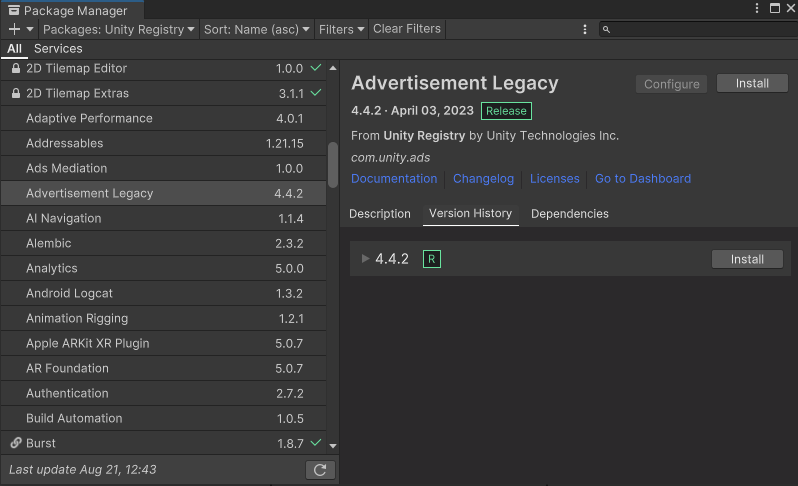Screen dimensions: 798x486
Task: Open the toolbar three-dot advanced menu
Action: coord(584,29)
